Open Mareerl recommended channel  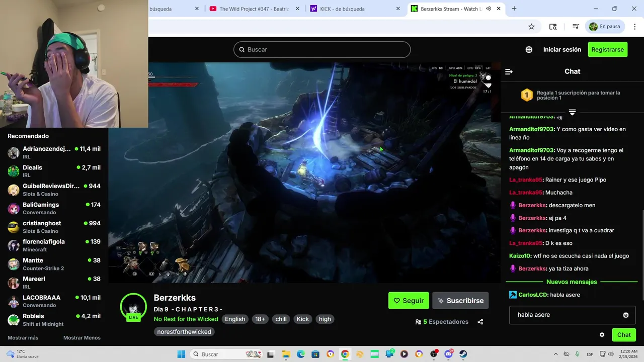tap(54, 283)
